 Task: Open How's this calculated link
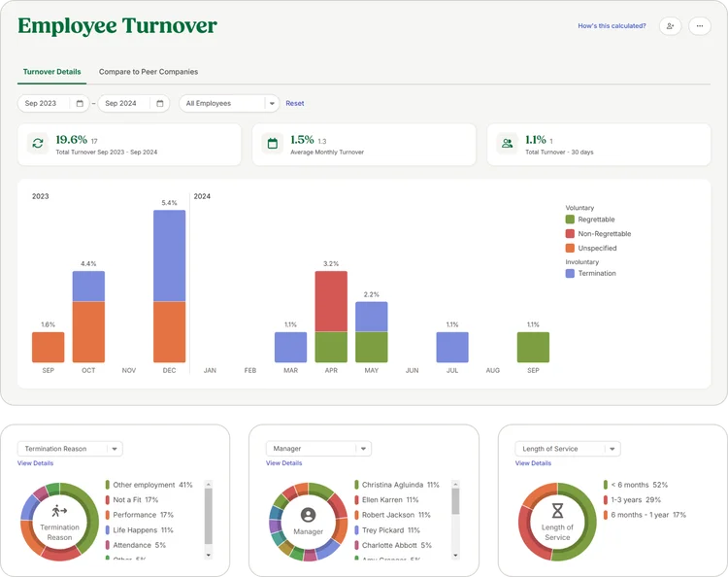[612, 26]
